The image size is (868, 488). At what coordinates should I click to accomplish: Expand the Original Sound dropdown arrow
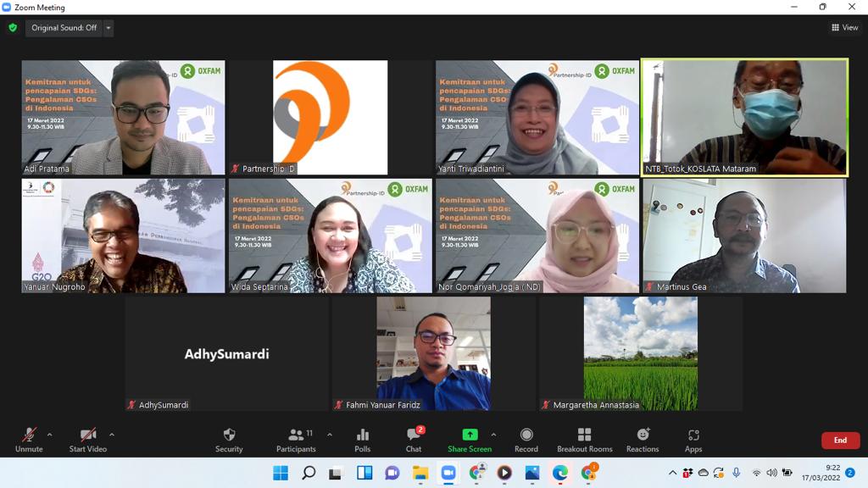[x=108, y=28]
